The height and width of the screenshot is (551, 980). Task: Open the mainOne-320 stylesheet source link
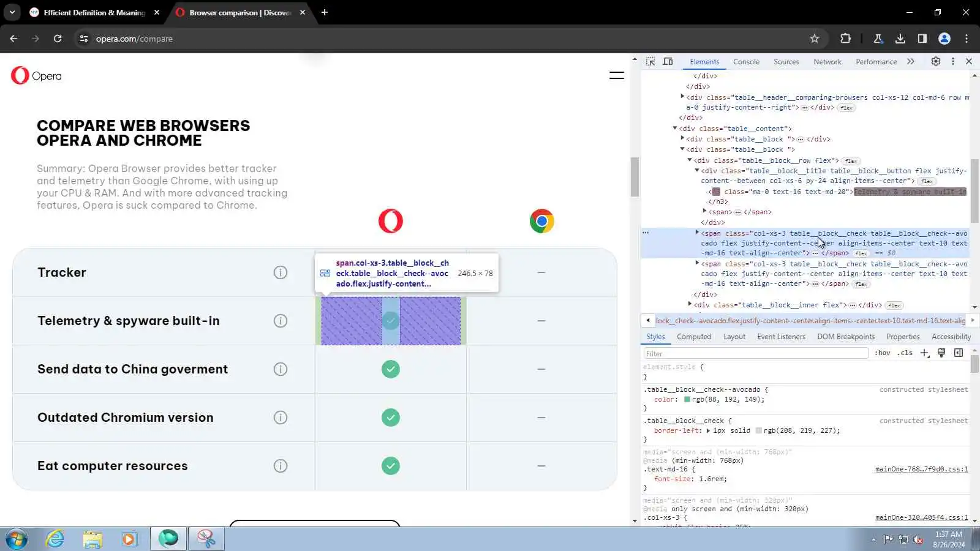click(921, 518)
